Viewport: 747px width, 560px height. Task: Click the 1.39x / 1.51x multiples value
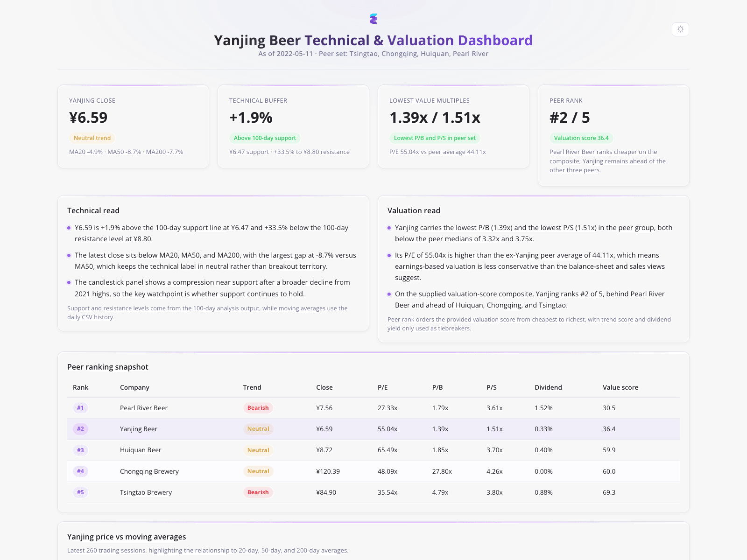[435, 118]
